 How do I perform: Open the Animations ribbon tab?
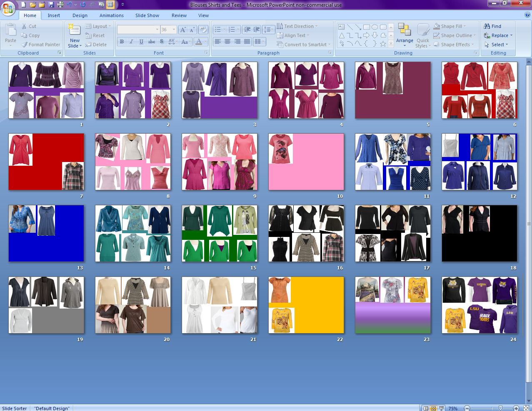(x=111, y=15)
